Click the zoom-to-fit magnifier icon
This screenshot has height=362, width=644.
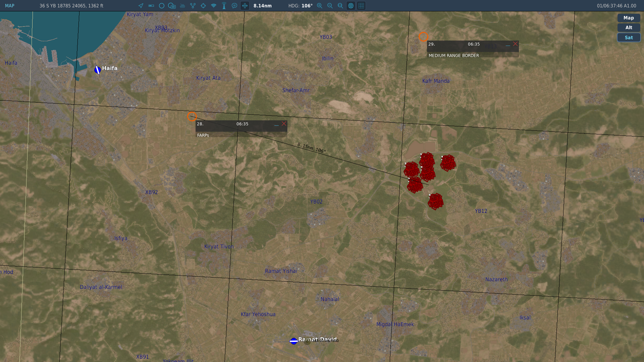[340, 6]
